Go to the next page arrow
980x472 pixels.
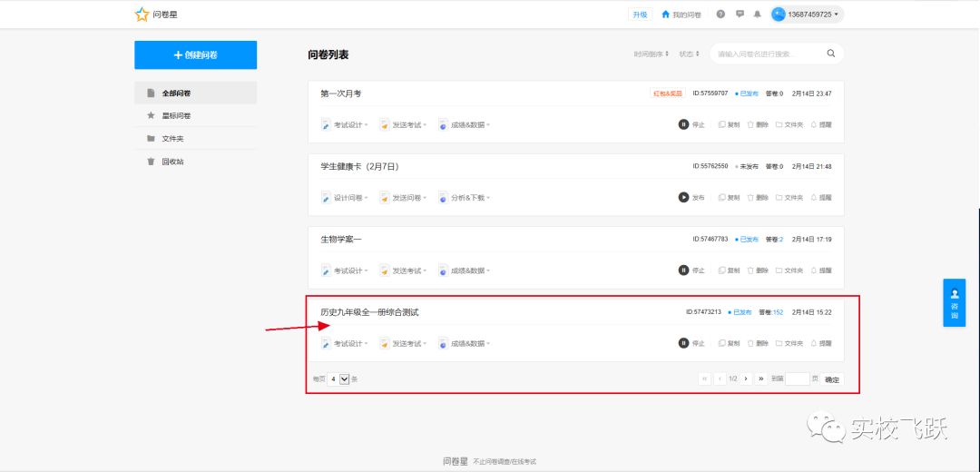click(x=746, y=379)
